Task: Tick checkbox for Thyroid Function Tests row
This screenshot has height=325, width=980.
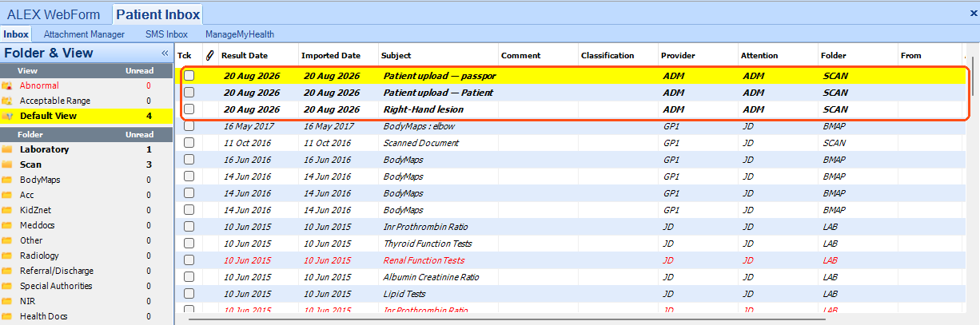Action: click(189, 244)
